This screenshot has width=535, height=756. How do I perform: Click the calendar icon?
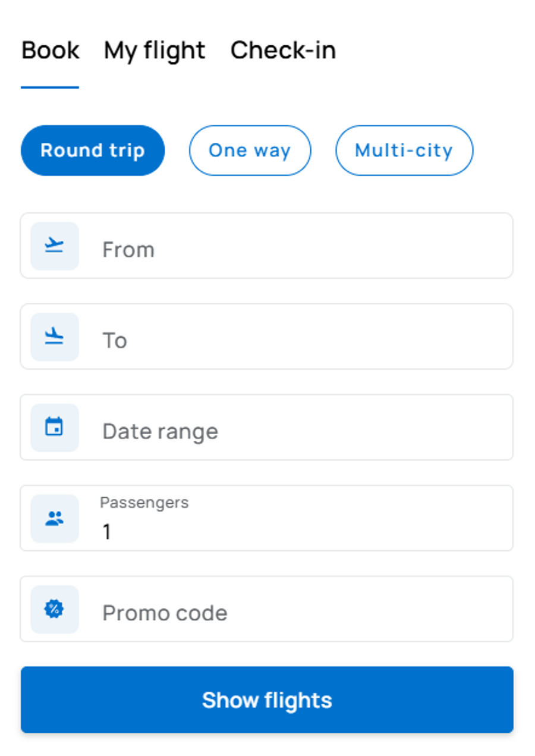tap(54, 427)
